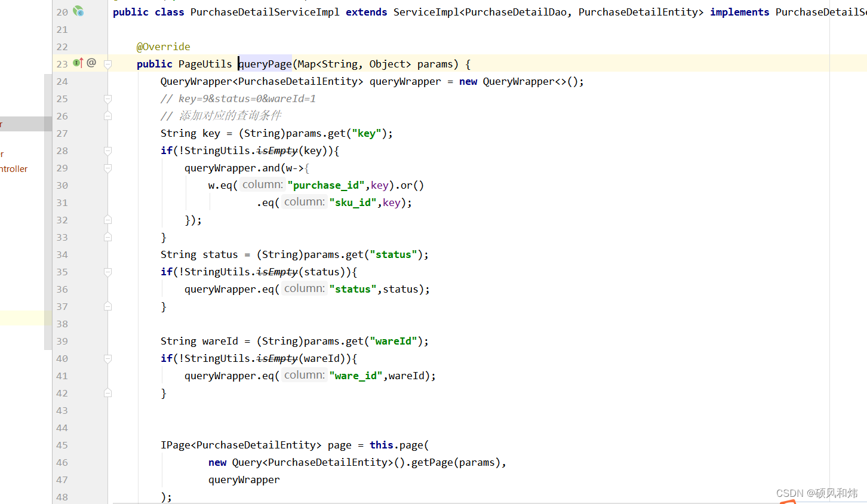Image resolution: width=867 pixels, height=504 pixels.
Task: Click the "column:" hint before "sku_id"
Action: point(305,202)
